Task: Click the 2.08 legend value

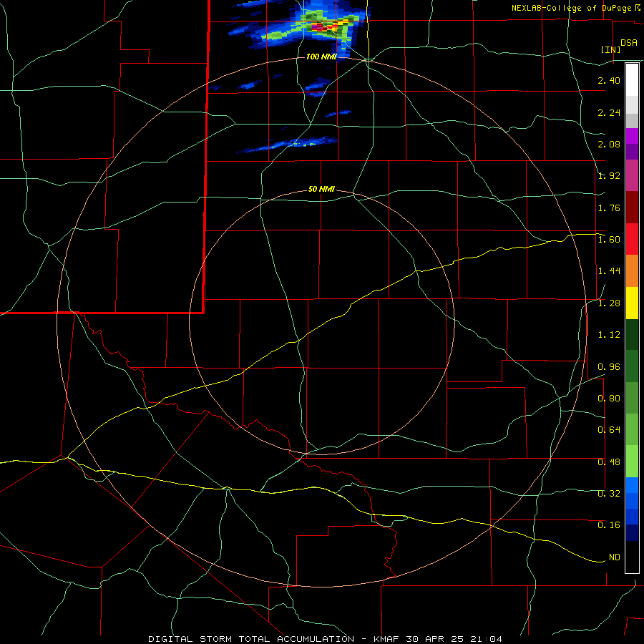Action: point(609,144)
